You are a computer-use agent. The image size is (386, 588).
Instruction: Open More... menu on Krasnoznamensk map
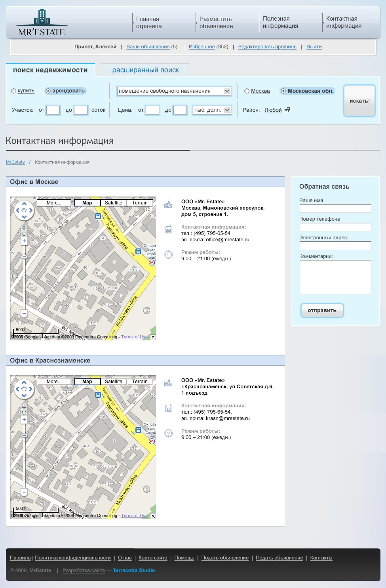coord(54,382)
